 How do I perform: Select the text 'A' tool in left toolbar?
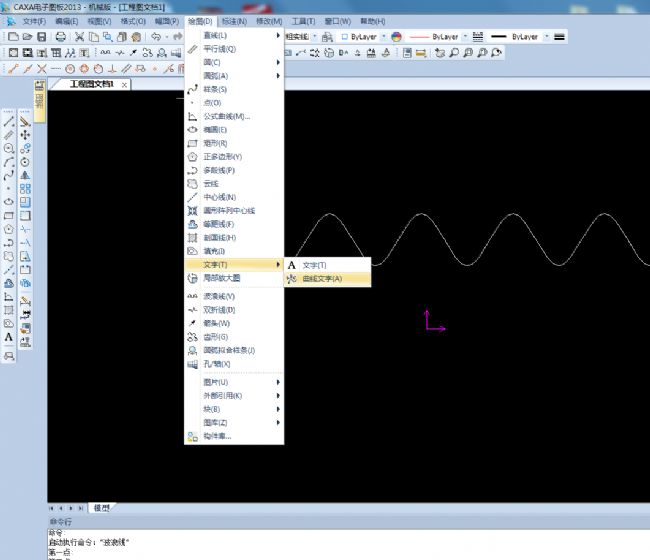(9, 337)
